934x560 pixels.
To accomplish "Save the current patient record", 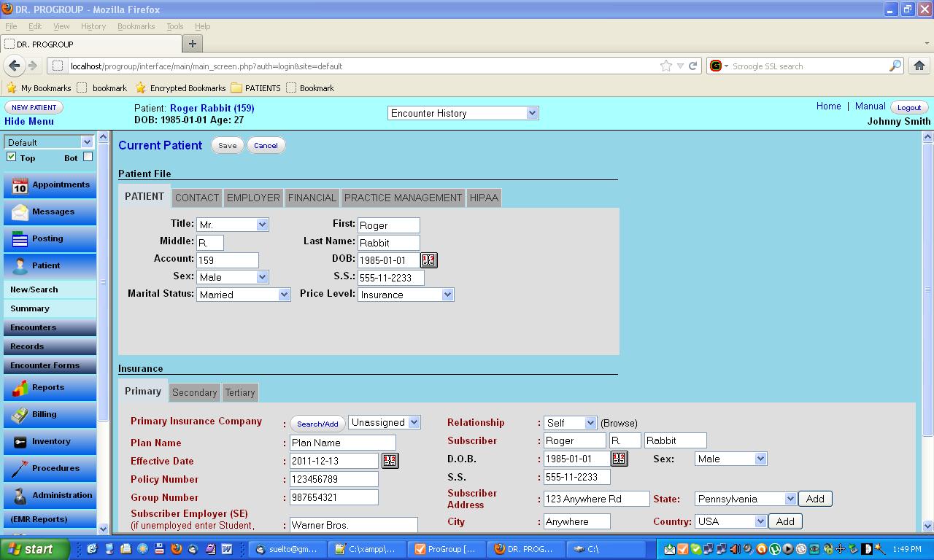I will [x=227, y=145].
